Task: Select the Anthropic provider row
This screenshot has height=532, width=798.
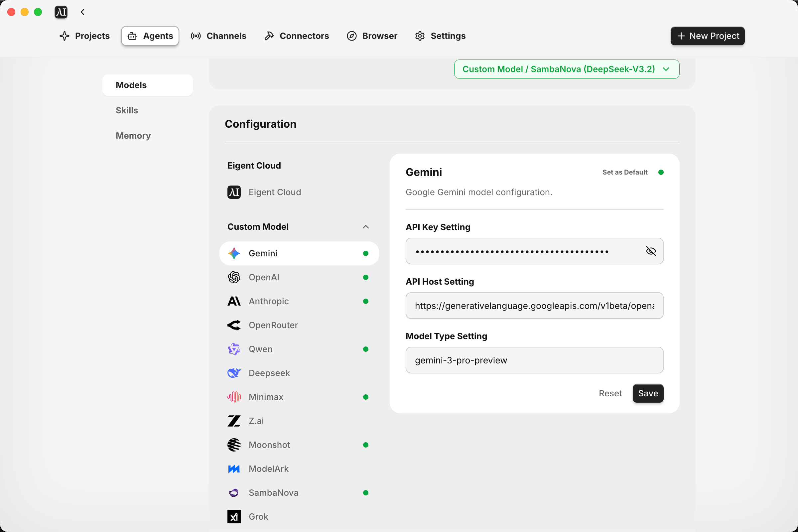Action: click(299, 301)
